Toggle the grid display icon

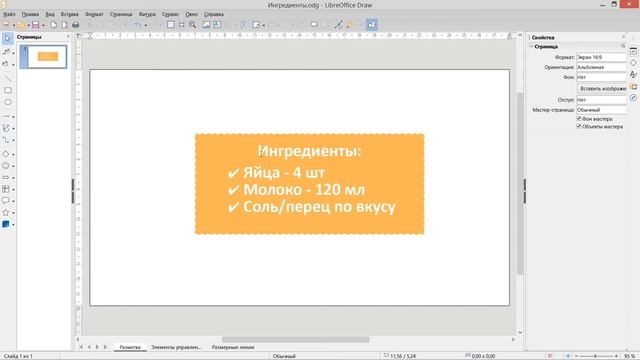[171, 25]
